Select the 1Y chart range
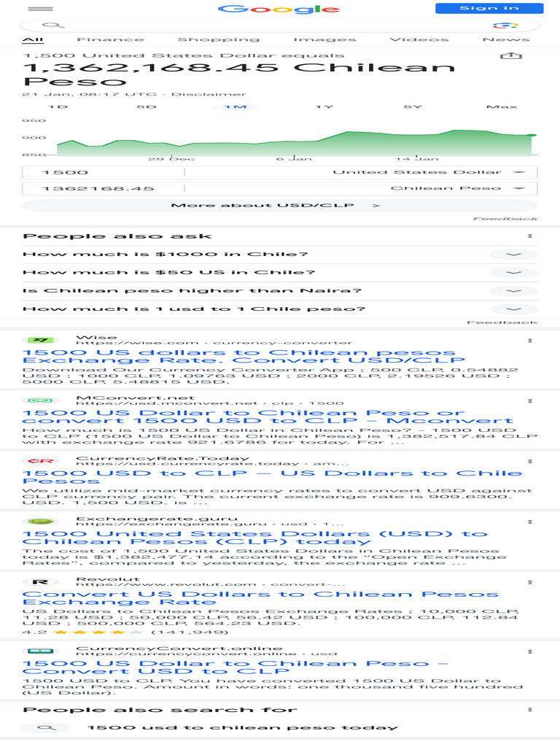This screenshot has width=560, height=747. click(324, 107)
